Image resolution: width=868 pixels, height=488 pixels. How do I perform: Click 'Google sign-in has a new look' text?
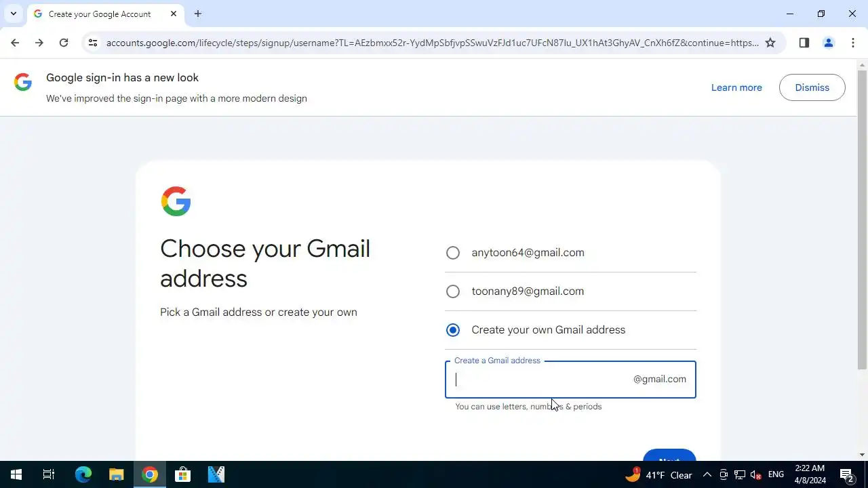tap(122, 78)
